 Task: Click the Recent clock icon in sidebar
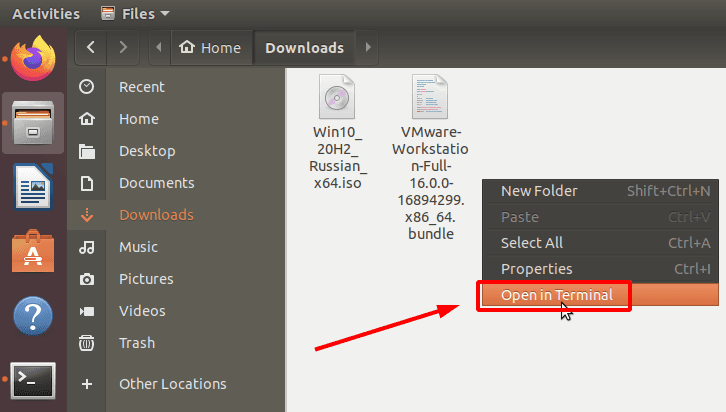tap(87, 87)
